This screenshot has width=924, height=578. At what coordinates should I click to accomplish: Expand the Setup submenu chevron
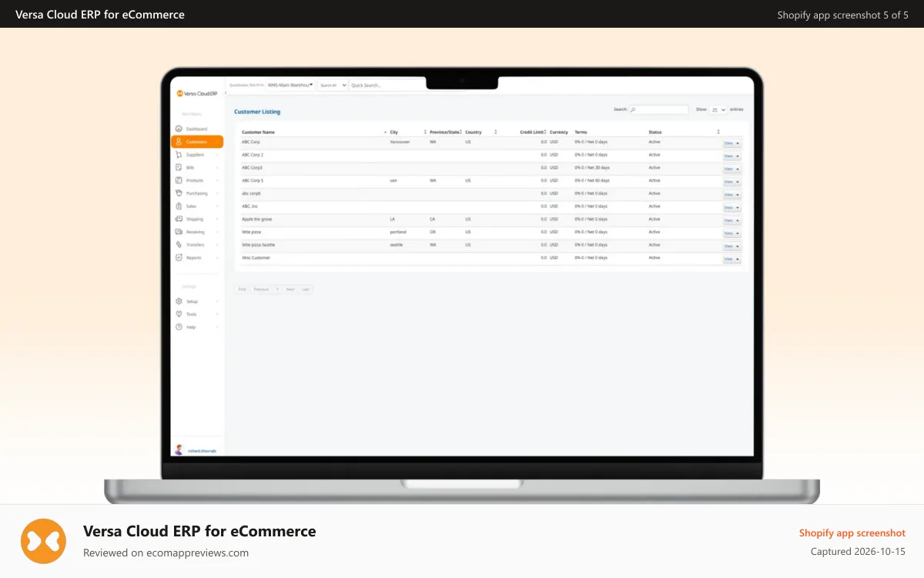217,301
